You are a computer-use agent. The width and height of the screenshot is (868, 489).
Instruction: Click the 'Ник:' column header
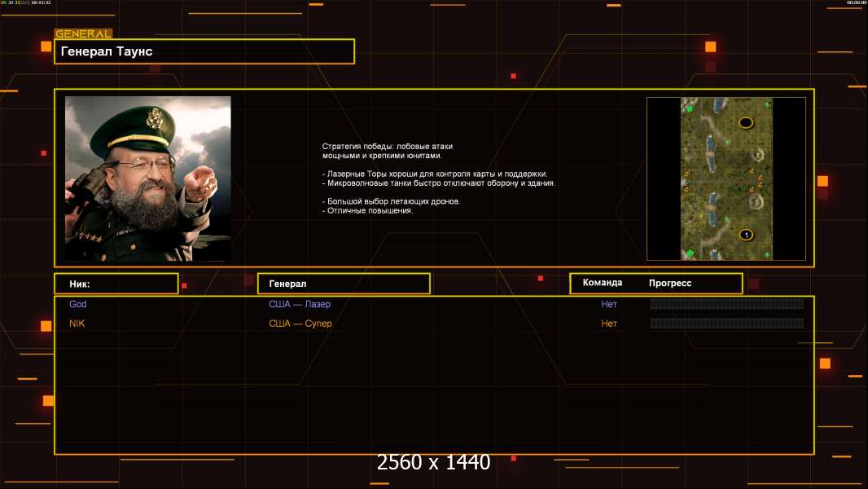116,284
